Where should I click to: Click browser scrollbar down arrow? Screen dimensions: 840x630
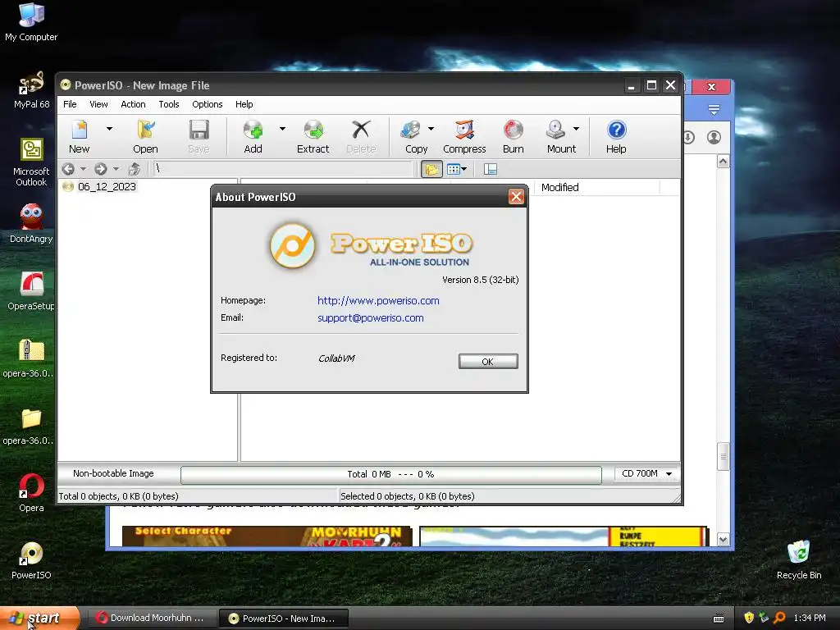coord(724,540)
